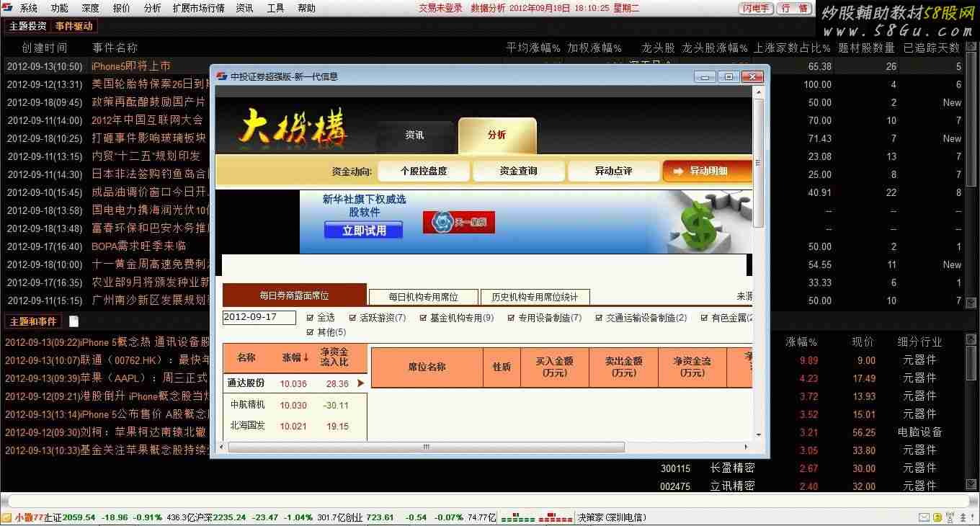Sort by 龙头股涨幅% column header

pos(715,48)
